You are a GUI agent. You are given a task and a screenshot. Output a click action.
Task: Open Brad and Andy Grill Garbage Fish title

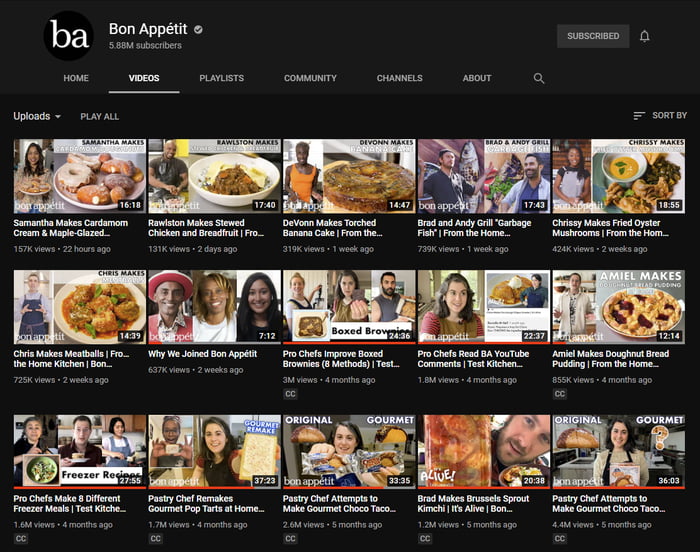pyautogui.click(x=474, y=228)
